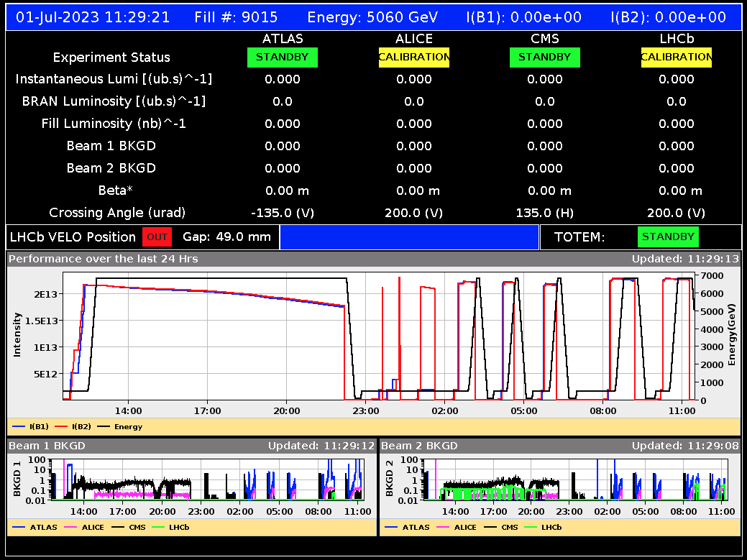
Task: Click ALICE yellow CALIBRATION status badge
Action: point(414,57)
